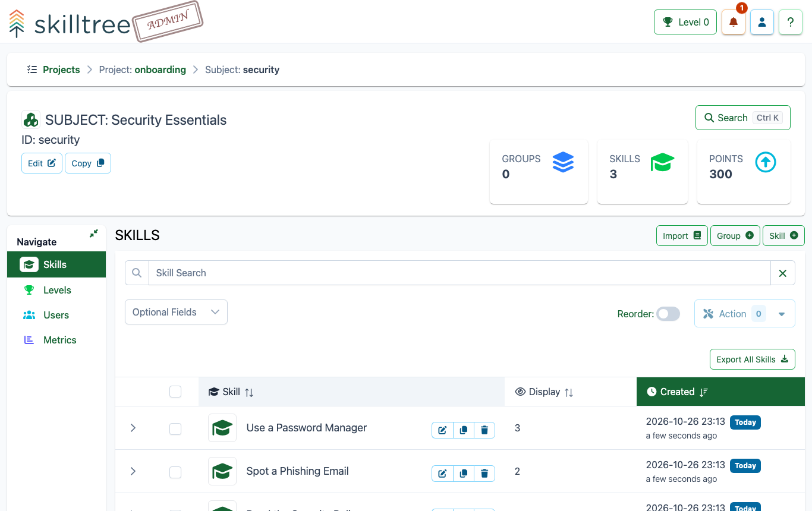Click the Edit subject button
The image size is (812, 511).
coord(42,163)
